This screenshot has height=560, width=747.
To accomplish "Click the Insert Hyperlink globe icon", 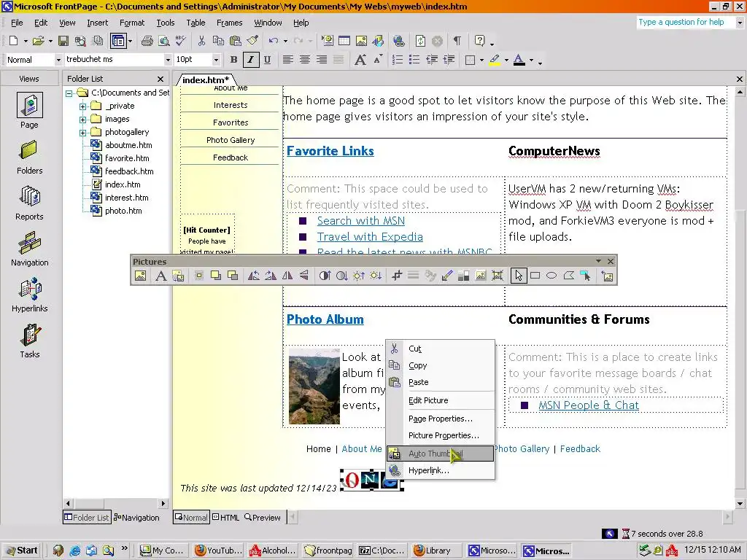I will (399, 41).
